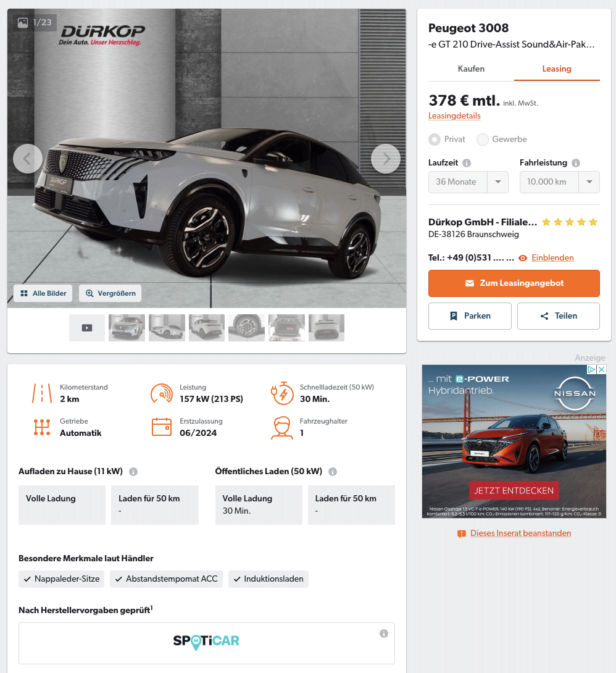Open info for Aufladen zu Hause
Viewport: 616px width, 673px height.
[133, 472]
